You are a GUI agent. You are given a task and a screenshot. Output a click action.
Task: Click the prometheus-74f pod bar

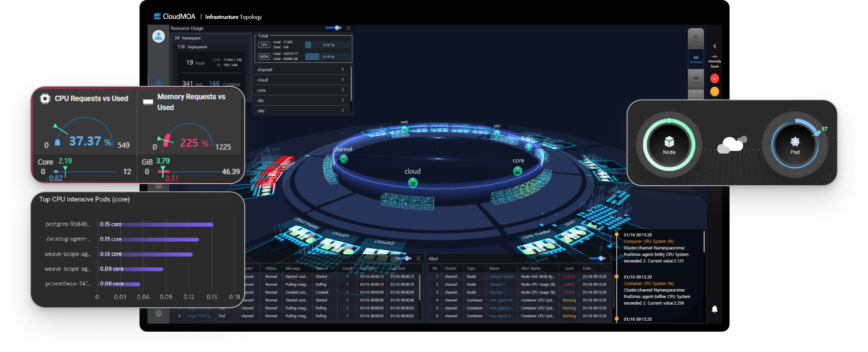point(119,284)
